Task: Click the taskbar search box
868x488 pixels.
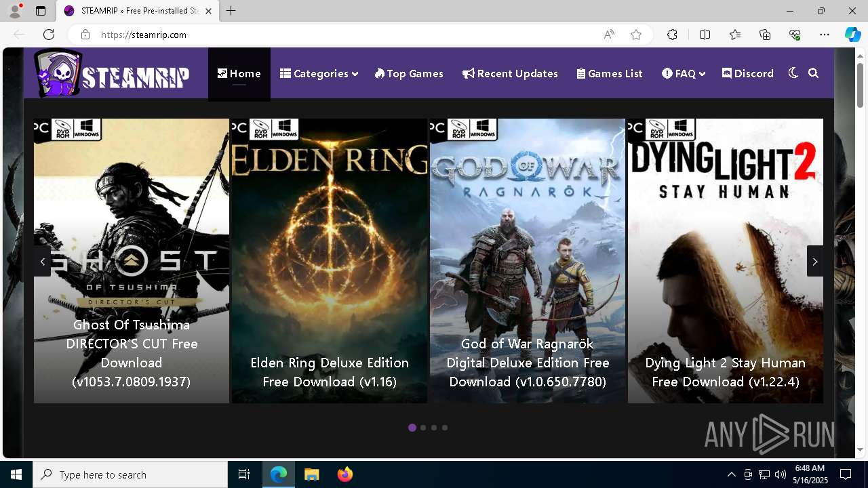Action: (130, 474)
